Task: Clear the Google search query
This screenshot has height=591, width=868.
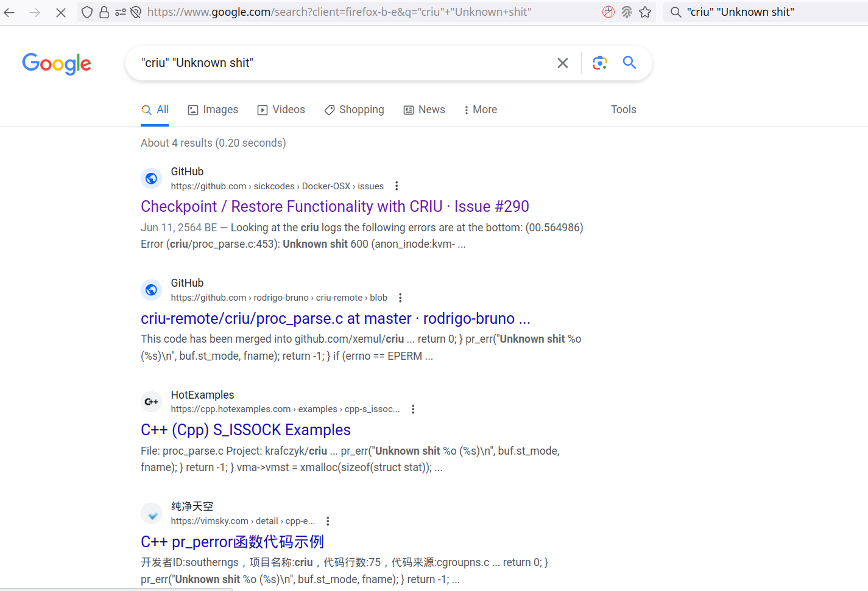Action: 563,63
